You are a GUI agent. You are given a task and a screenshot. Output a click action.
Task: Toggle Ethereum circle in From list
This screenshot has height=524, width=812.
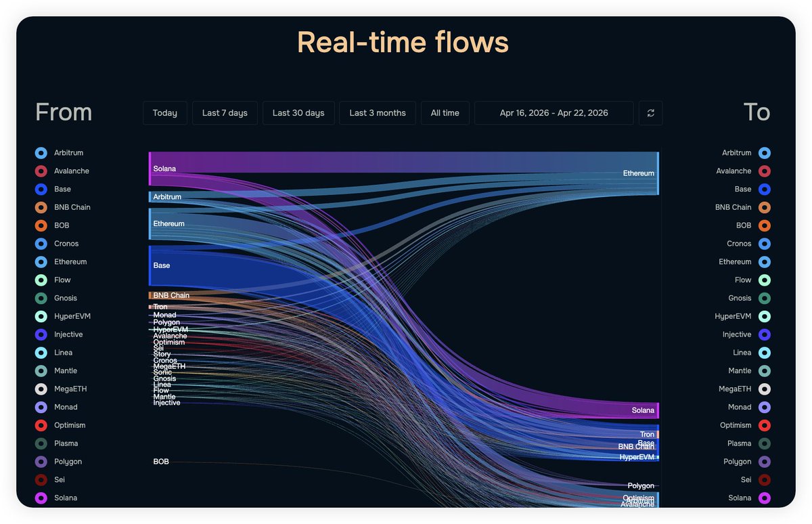coord(41,262)
